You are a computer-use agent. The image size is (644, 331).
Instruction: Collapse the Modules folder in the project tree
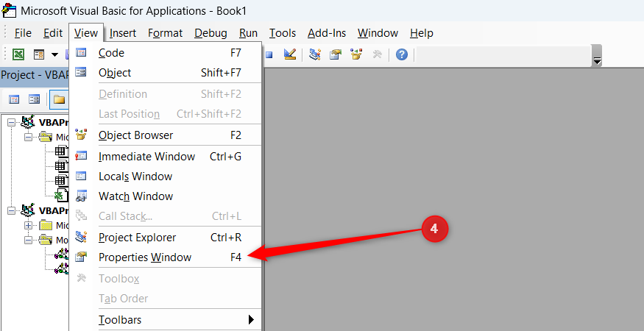[x=28, y=240]
